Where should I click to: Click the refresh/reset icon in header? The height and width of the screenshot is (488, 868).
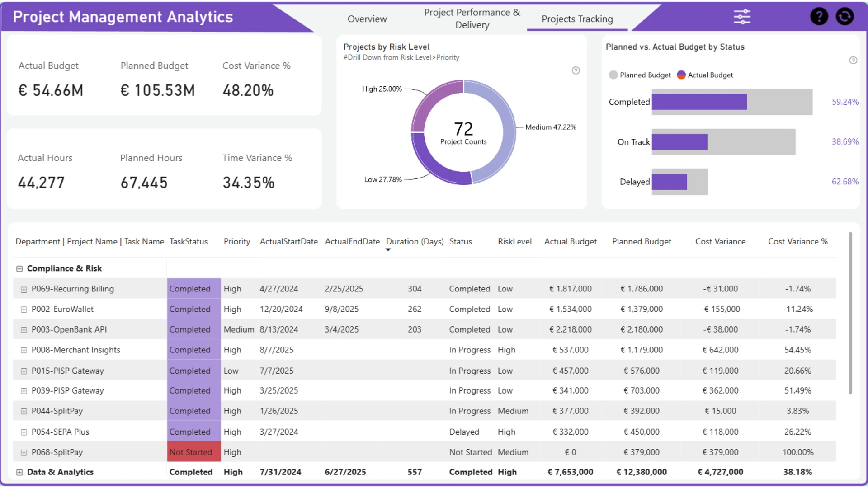[x=844, y=17]
